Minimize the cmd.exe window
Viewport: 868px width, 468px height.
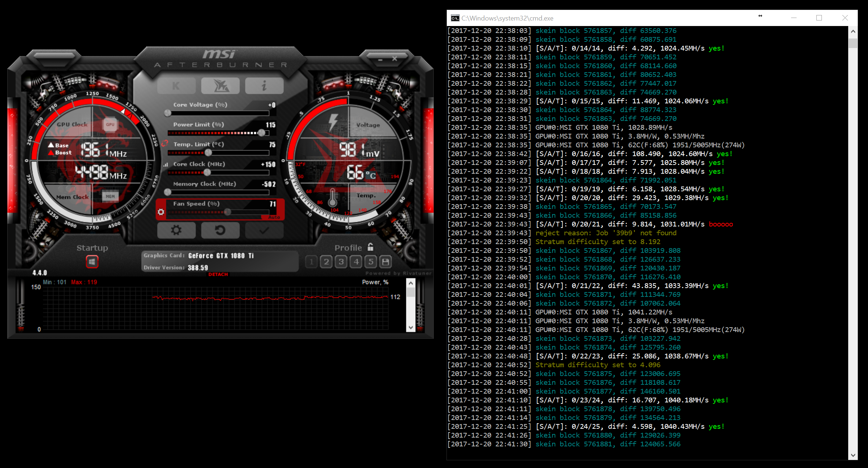point(794,18)
